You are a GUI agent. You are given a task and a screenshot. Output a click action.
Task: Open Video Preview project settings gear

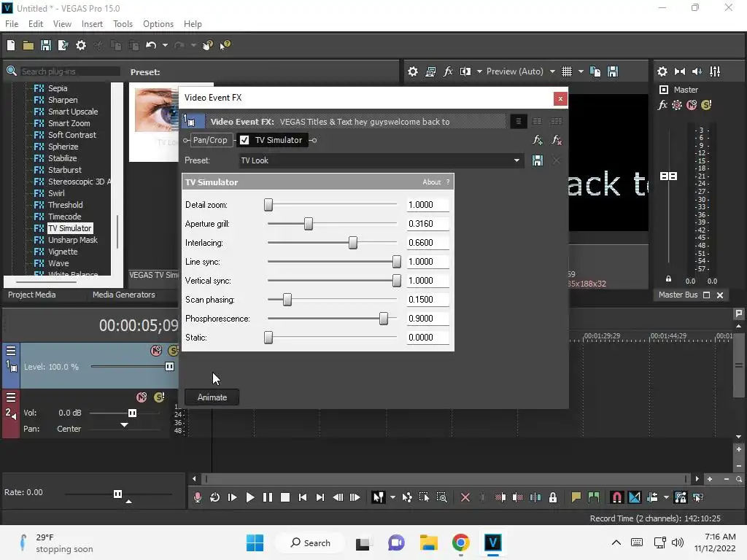[413, 71]
